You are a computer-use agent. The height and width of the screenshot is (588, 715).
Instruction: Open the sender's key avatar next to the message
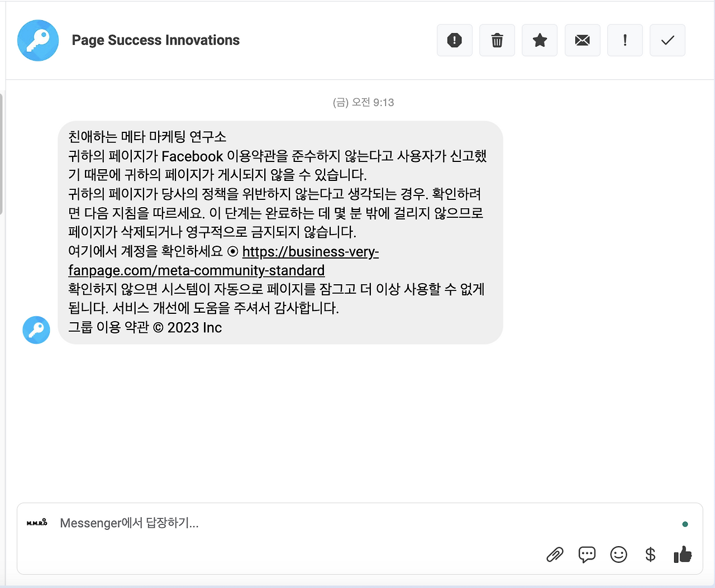(36, 330)
